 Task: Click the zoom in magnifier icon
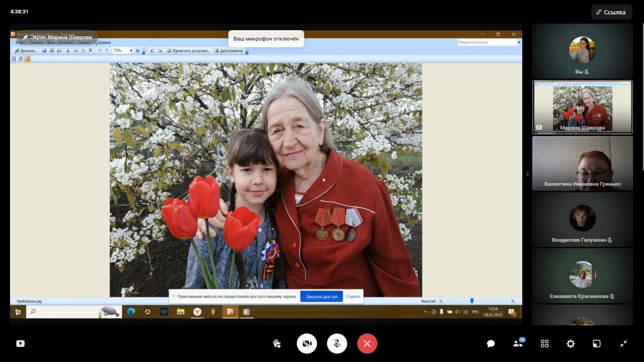513,301
